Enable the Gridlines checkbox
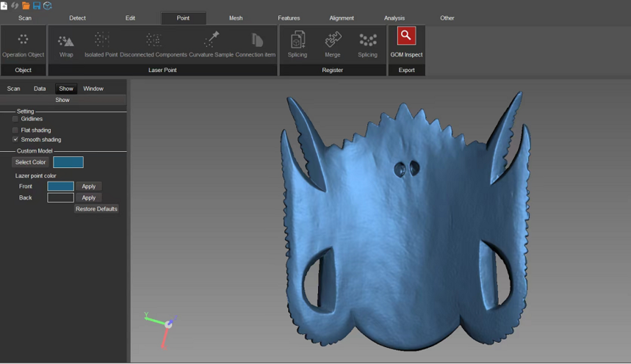 point(15,119)
